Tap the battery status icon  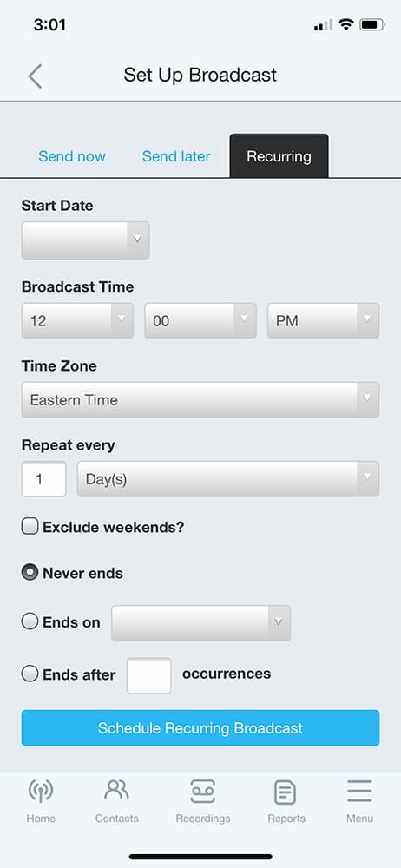[x=372, y=24]
